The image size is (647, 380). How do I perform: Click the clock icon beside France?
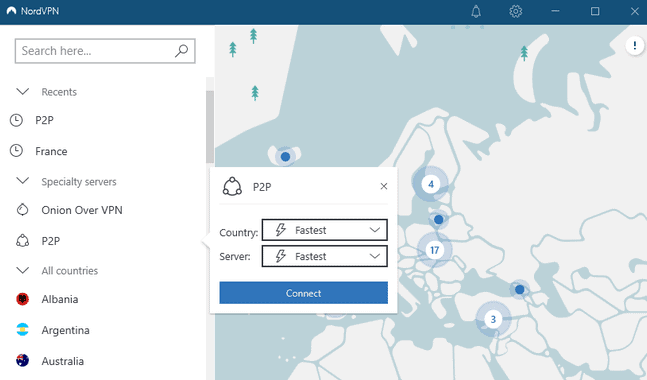click(x=16, y=151)
